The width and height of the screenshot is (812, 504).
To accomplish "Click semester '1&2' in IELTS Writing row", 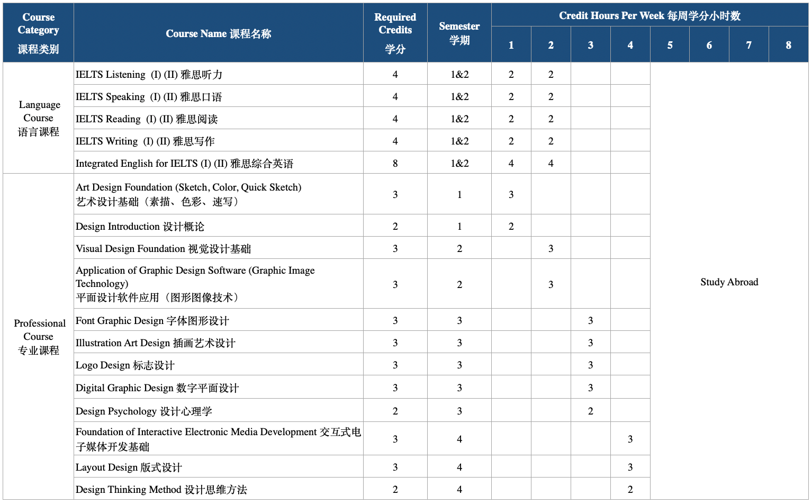I will pos(459,141).
